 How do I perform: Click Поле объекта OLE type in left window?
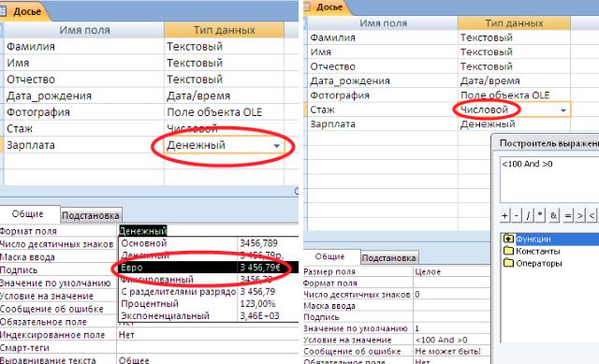pyautogui.click(x=214, y=112)
